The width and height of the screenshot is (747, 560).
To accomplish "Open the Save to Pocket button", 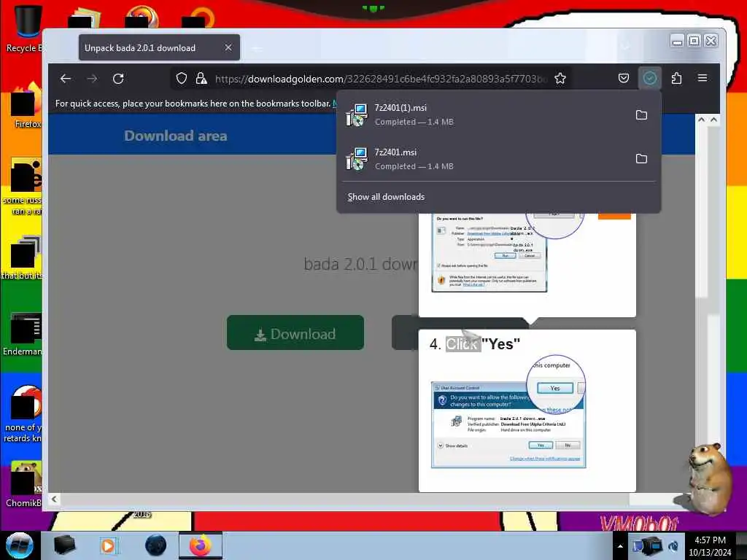I will click(x=623, y=78).
